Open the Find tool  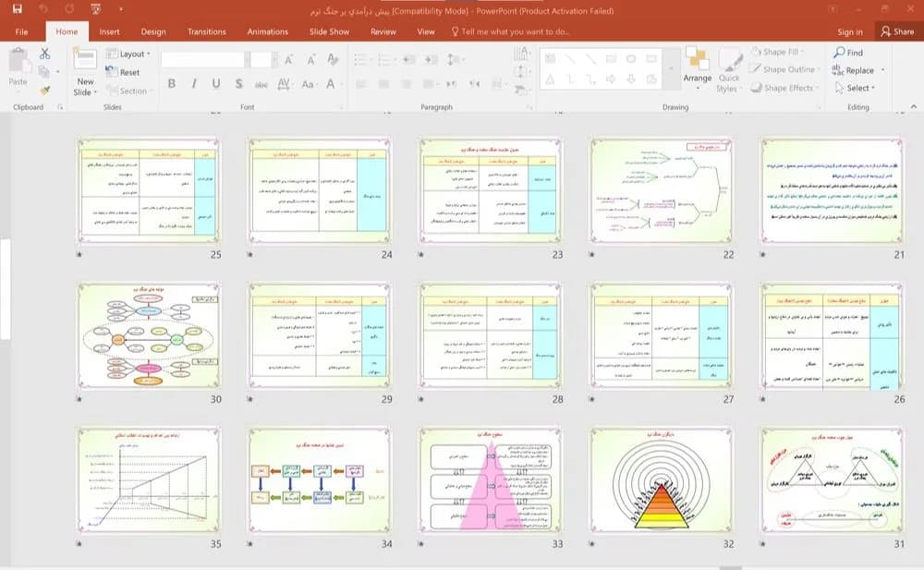(x=848, y=53)
